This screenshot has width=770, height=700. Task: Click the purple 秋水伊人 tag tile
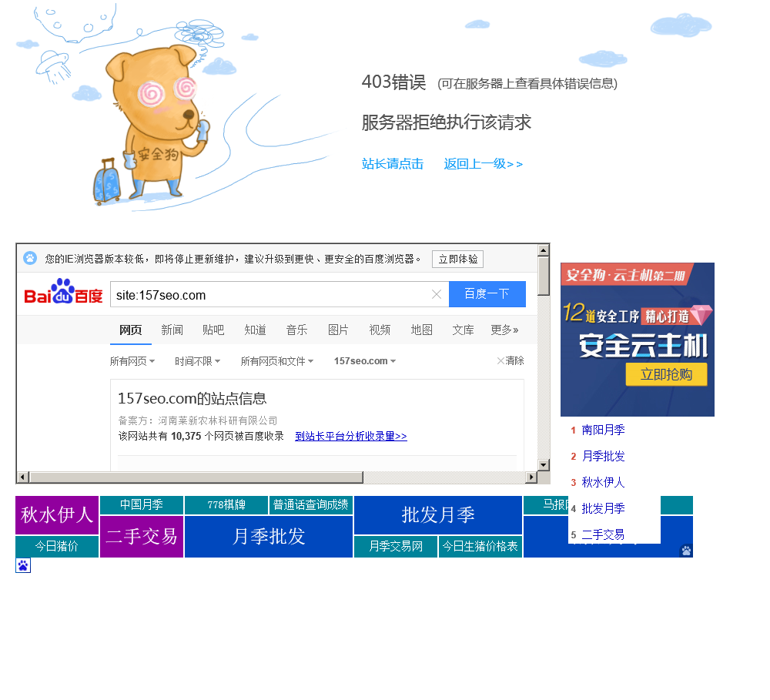(x=57, y=515)
